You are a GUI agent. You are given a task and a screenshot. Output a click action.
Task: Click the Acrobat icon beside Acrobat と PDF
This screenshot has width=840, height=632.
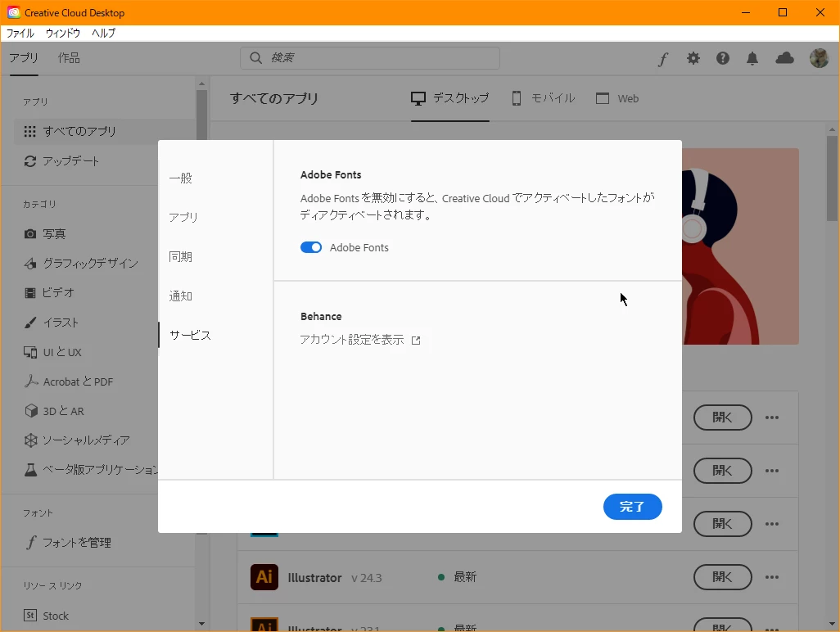pos(31,381)
